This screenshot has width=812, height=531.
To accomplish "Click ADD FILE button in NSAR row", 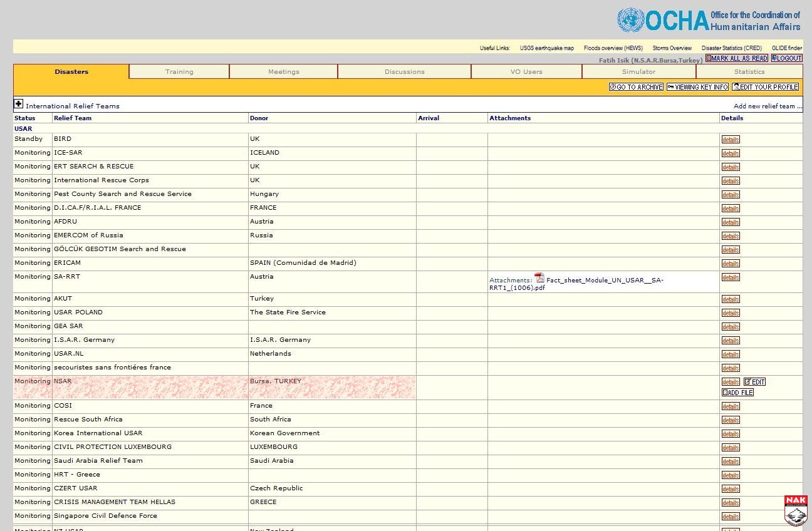I will tap(737, 393).
